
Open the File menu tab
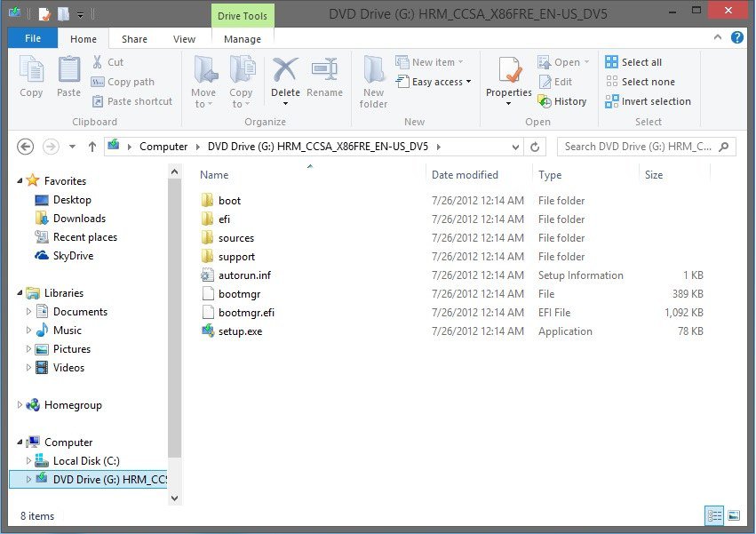tap(33, 39)
